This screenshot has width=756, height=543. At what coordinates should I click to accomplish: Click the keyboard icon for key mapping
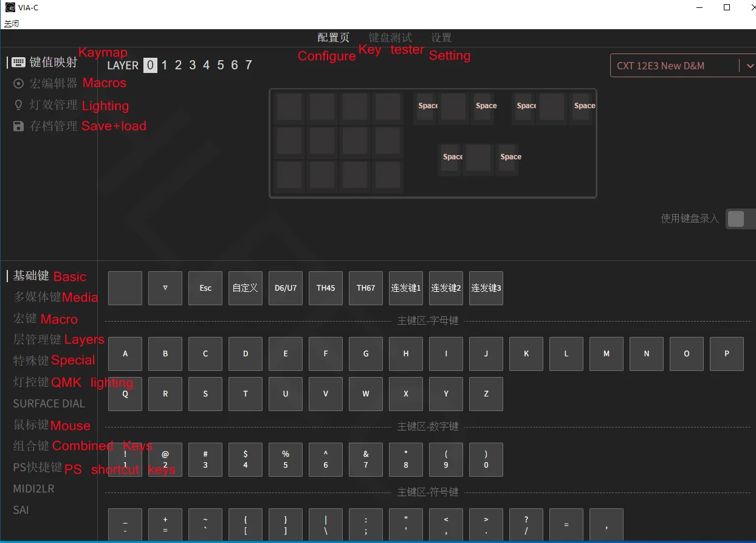pyautogui.click(x=18, y=62)
